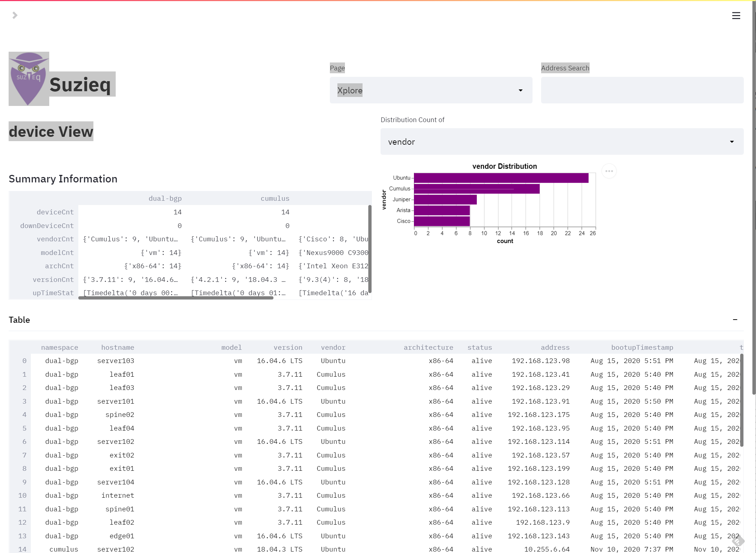Click the Streamlit badge icon at bottom-right
The height and width of the screenshot is (553, 756).
click(x=738, y=541)
